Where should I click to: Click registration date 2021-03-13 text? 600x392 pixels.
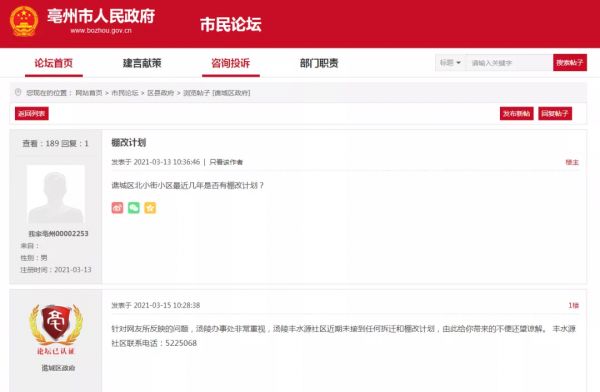[73, 270]
